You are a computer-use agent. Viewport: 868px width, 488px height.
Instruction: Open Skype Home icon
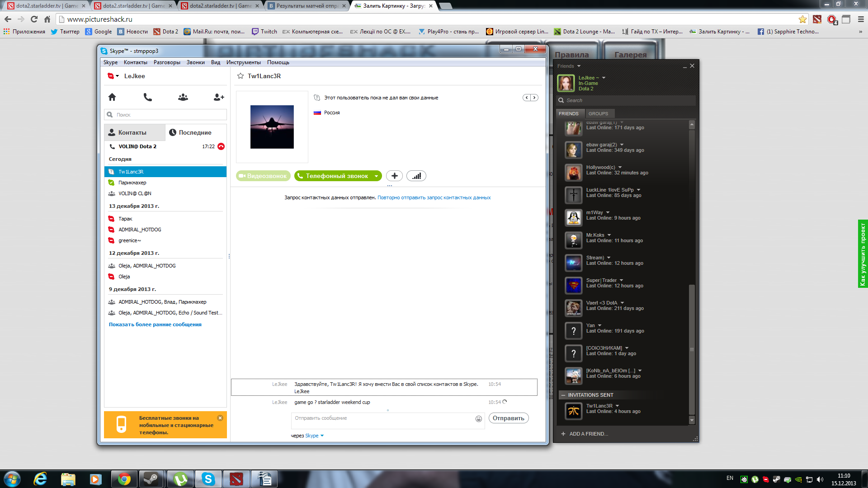tap(112, 97)
